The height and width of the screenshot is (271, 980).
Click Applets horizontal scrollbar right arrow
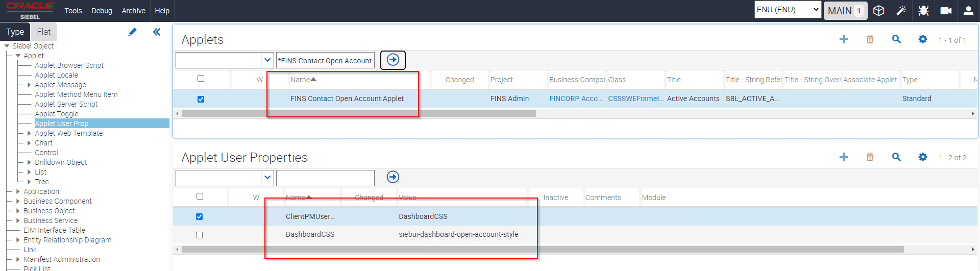click(x=973, y=114)
